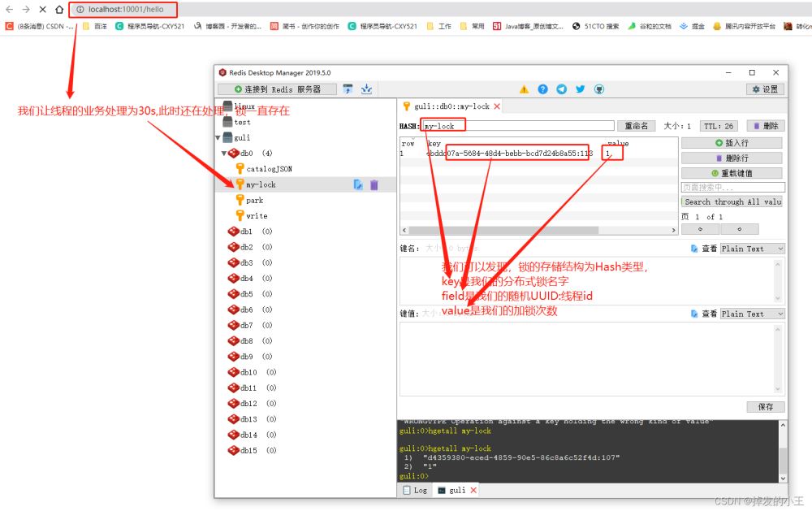Screen dimensions: 812x511
Task: Click the trash delete icon beside my-lock
Action: point(375,184)
